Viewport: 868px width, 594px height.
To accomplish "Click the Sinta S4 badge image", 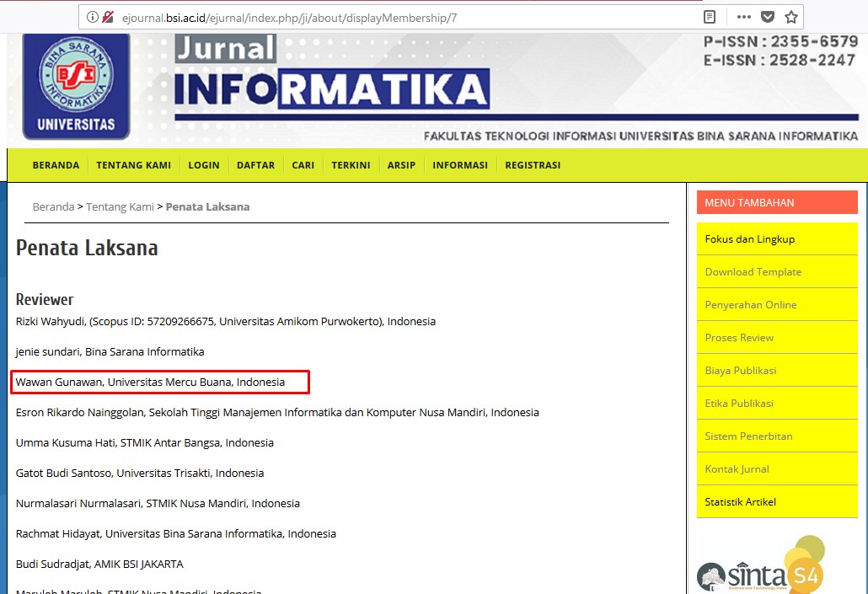I will pos(760,565).
